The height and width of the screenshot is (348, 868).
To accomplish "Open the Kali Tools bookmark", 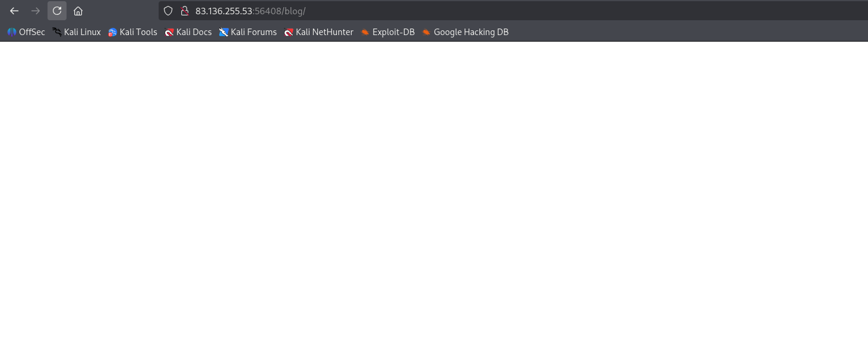I will point(132,32).
